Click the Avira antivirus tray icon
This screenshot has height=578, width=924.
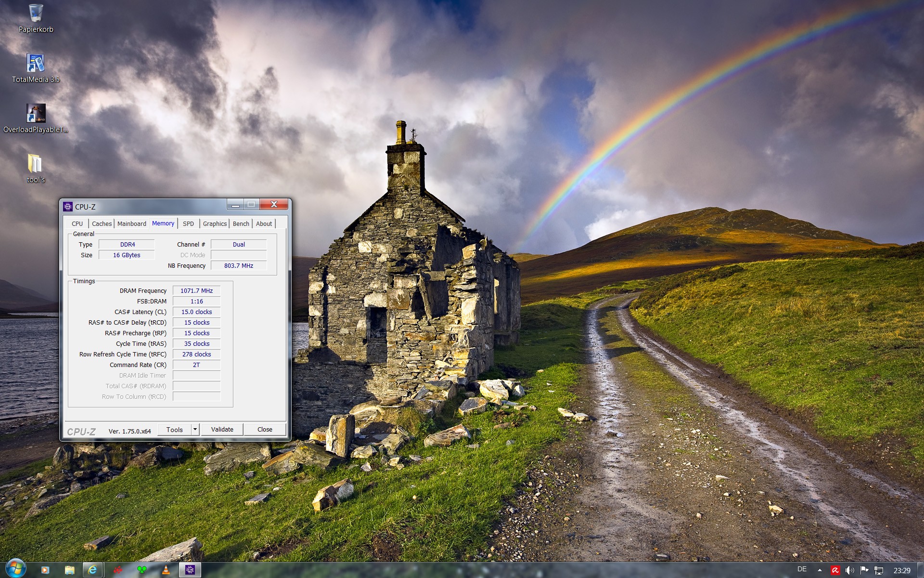[835, 570]
